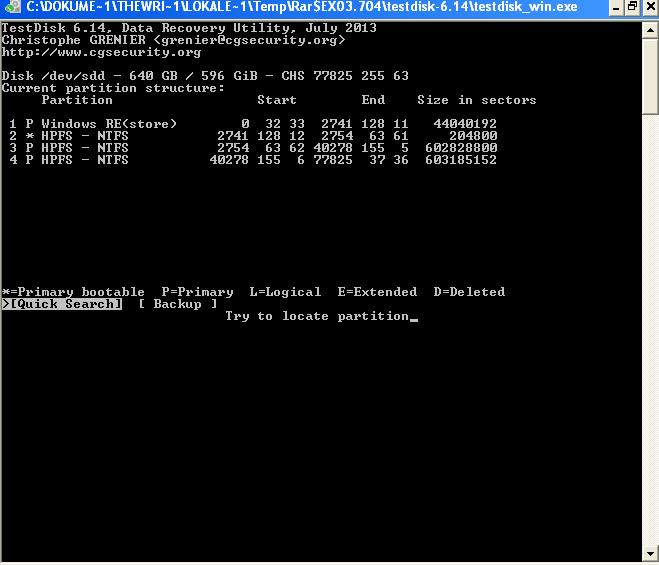Click the grenier@cgsecurity.org email text
Screen dimensions: 659x565
[x=249, y=40]
